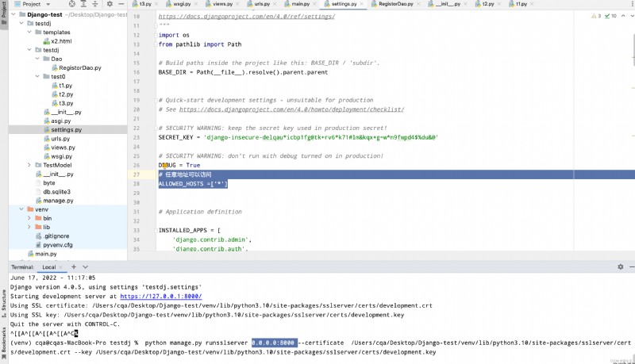This screenshot has width=635, height=364.
Task: Close the Local terminal tab
Action: point(61,267)
